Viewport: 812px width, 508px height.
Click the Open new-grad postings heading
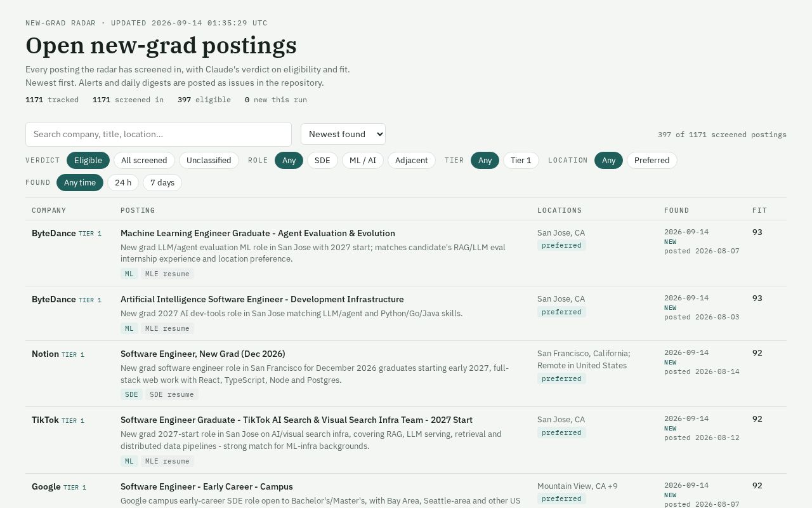click(161, 46)
